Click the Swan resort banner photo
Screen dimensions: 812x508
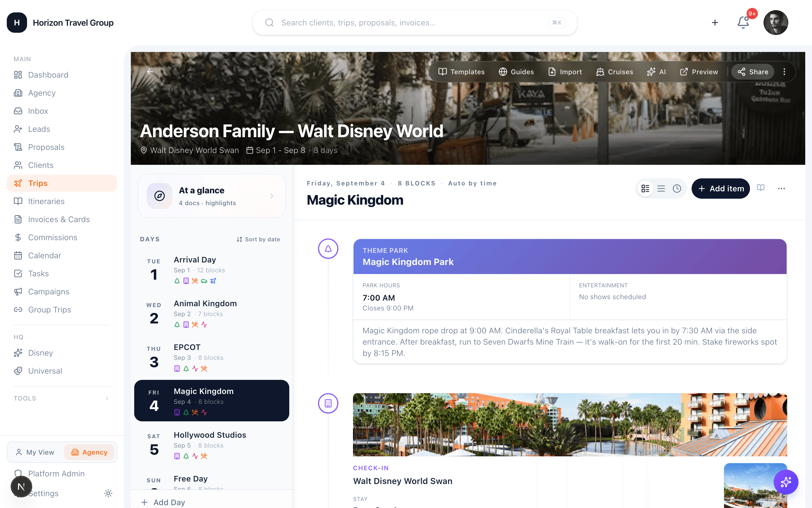pos(570,425)
